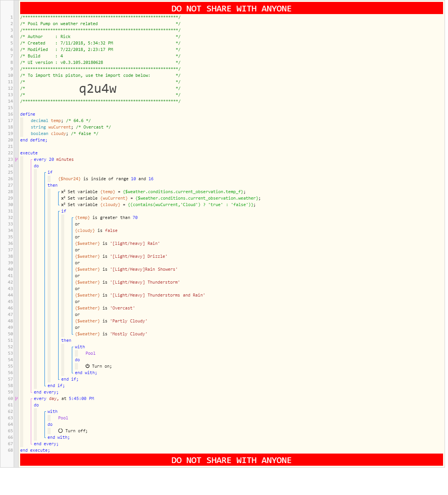Click the power icon beside Turn on

pyautogui.click(x=87, y=366)
